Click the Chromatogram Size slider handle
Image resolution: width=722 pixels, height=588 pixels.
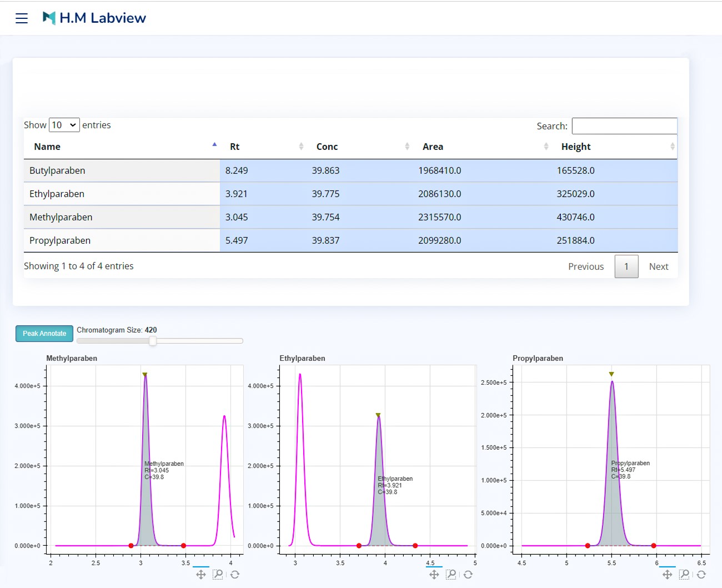point(153,341)
